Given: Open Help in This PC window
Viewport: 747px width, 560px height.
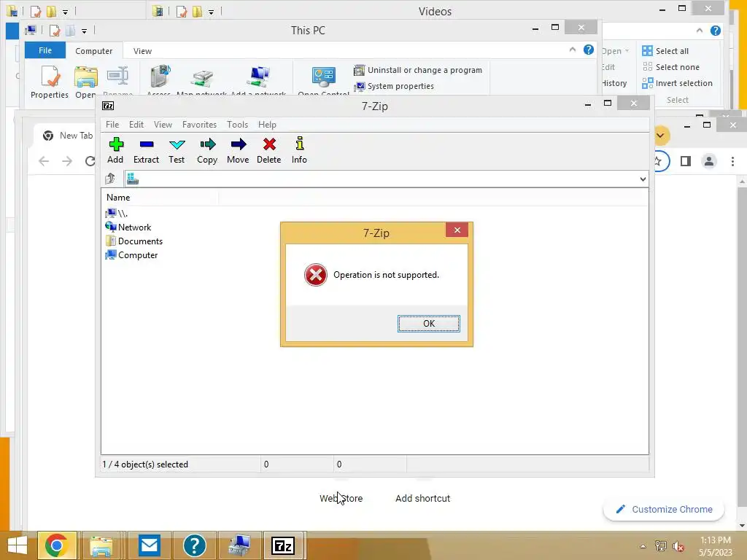Looking at the screenshot, I should [x=589, y=50].
